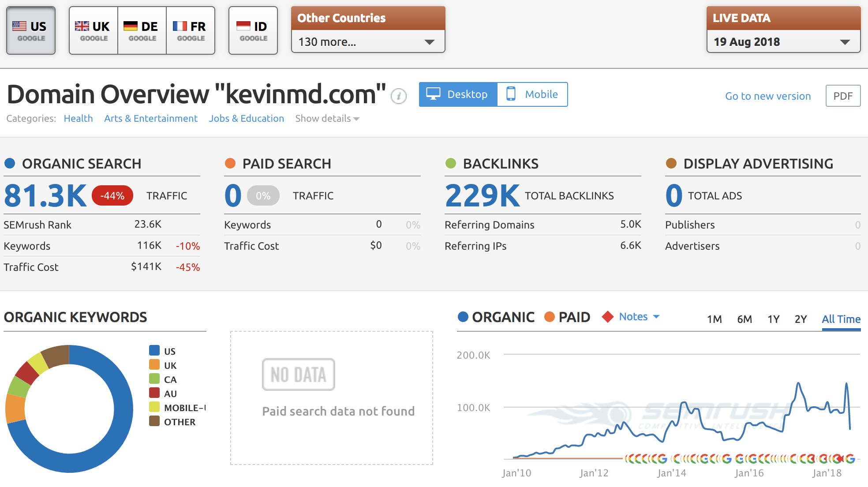Click the US blue legend swatch

coord(154,351)
